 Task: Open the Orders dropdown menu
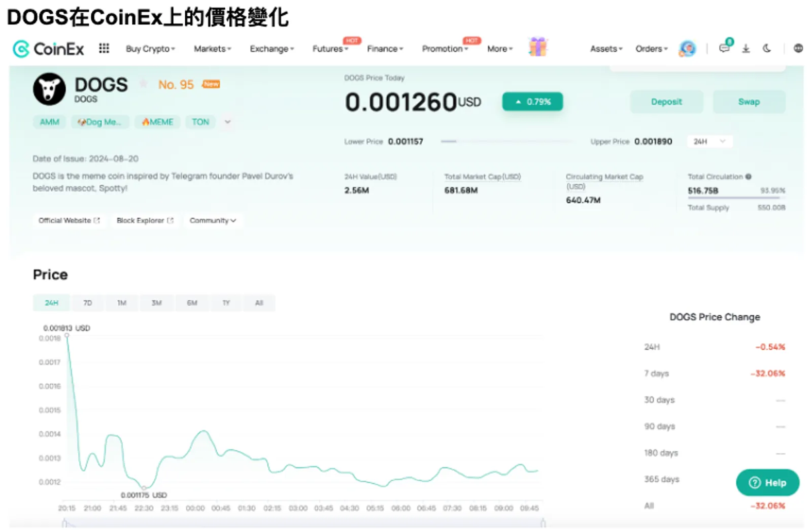(x=652, y=49)
